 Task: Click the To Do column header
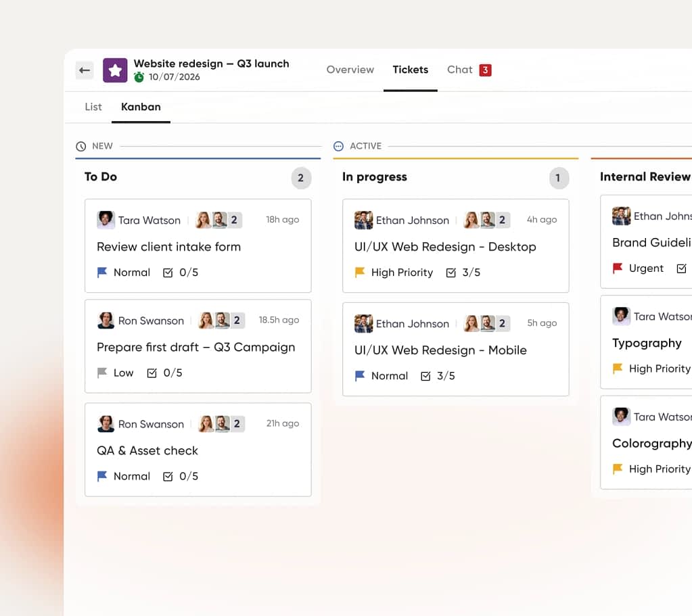point(101,177)
